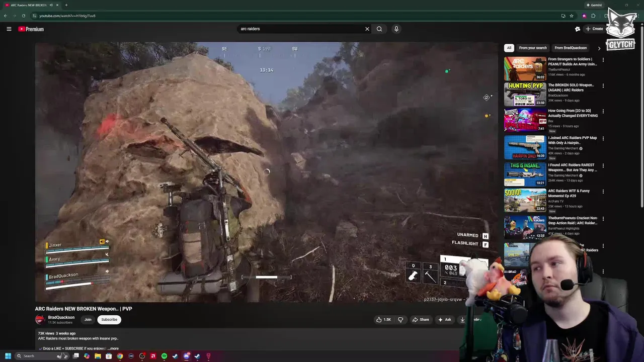Screen dimensions: 644x362
Task: Open YouTube AI sparkle icon beside Create
Action: [x=578, y=29]
